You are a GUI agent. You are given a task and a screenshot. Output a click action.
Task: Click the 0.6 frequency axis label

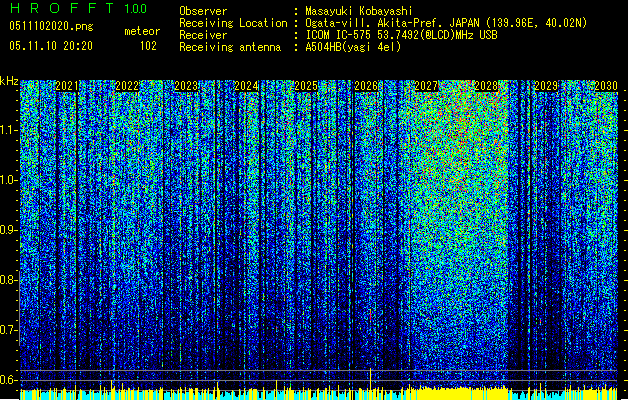click(8, 380)
